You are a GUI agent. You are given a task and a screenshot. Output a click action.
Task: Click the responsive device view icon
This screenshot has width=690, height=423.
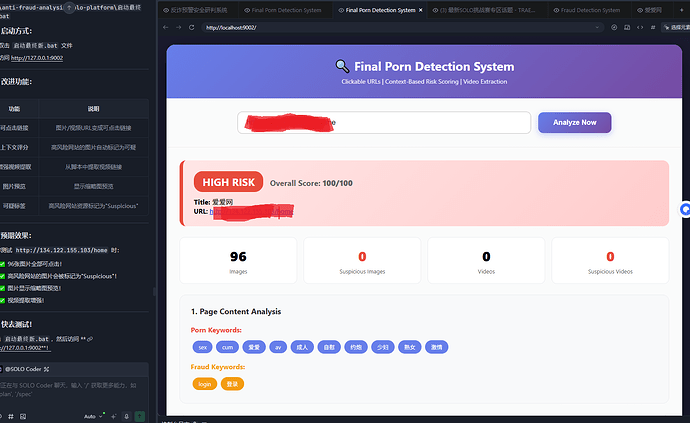pos(627,27)
